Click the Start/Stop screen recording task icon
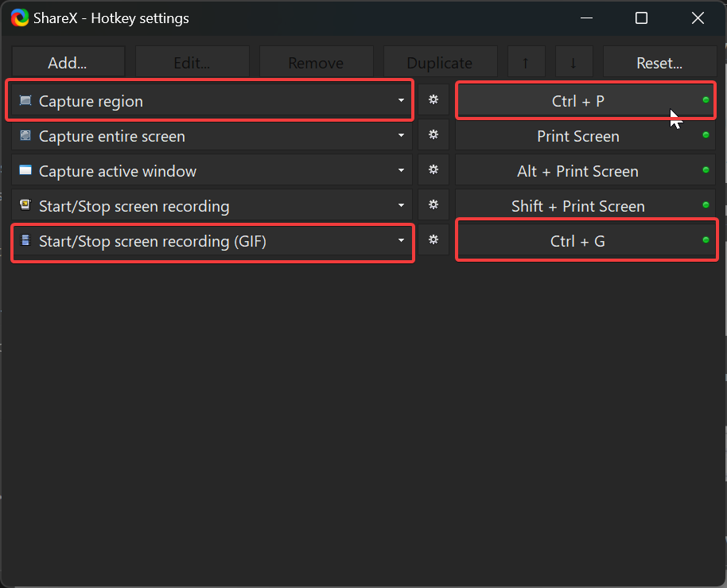The image size is (727, 588). (25, 205)
